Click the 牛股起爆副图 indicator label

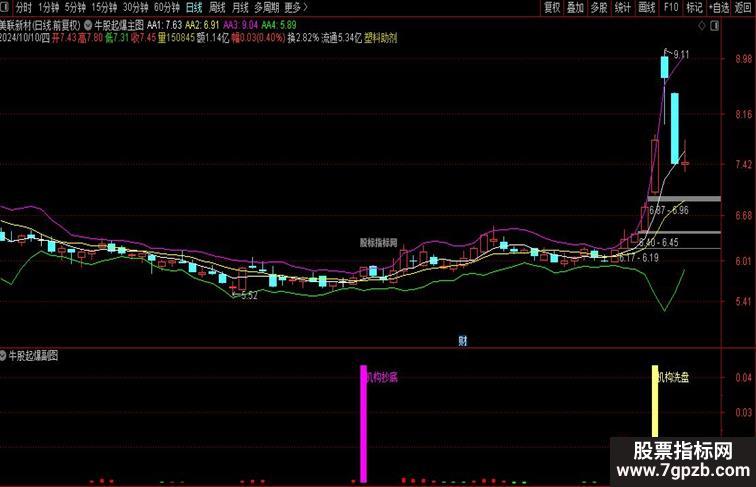pyautogui.click(x=33, y=356)
